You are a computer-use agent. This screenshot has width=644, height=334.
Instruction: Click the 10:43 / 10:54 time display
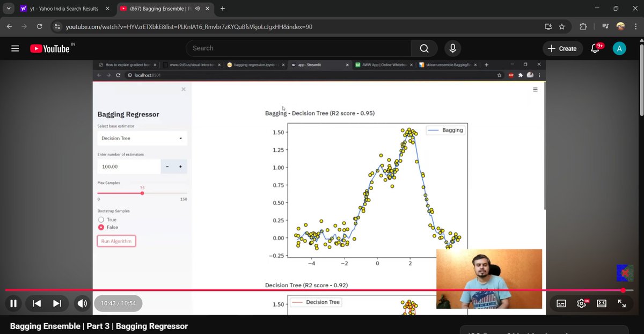[x=118, y=303]
